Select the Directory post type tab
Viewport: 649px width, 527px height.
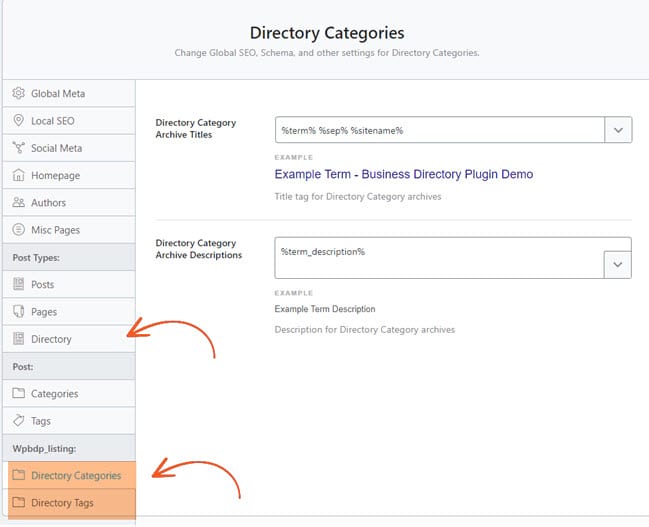coord(69,339)
